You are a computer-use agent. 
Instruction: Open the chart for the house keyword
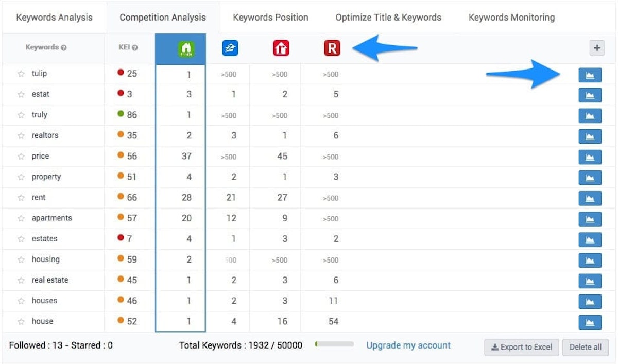[x=590, y=322]
